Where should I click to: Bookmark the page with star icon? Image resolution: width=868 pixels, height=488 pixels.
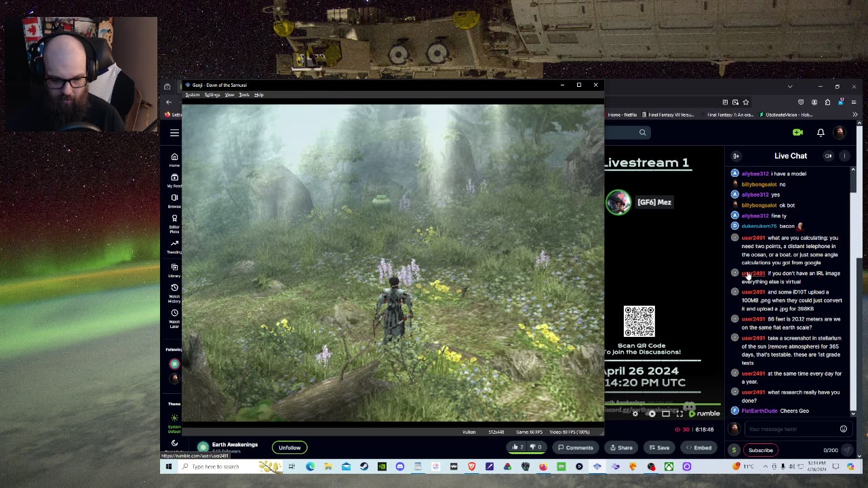tap(745, 102)
